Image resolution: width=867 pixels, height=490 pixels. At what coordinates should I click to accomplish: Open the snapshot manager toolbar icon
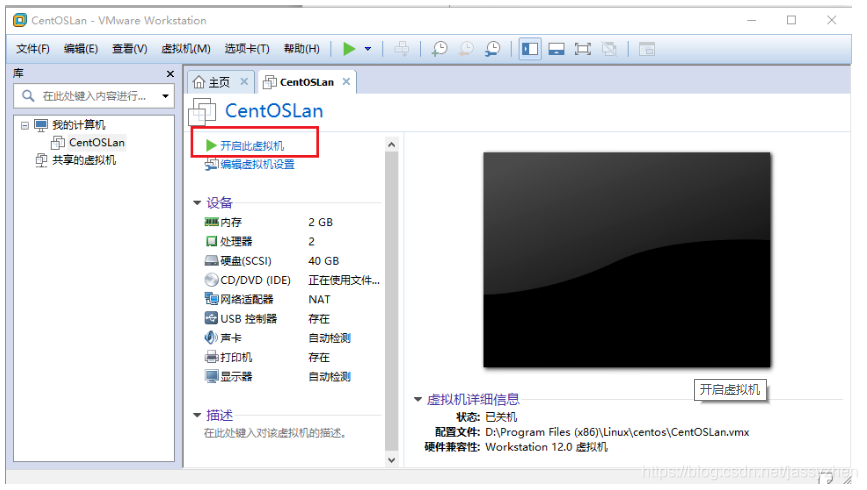click(x=492, y=49)
